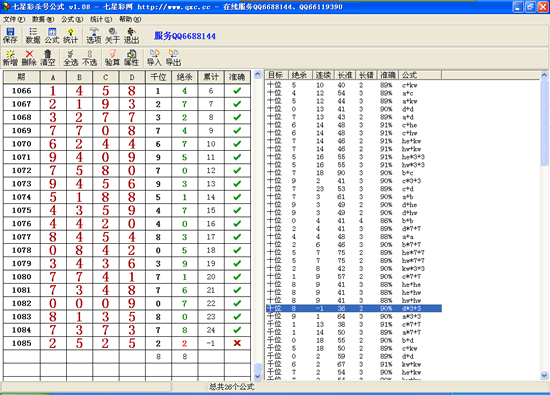Click the 新增 (Add new) formula icon

pyautogui.click(x=10, y=58)
